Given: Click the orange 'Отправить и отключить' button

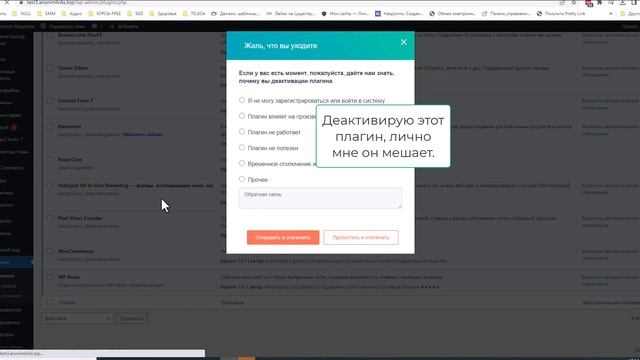Looking at the screenshot, I should (283, 237).
